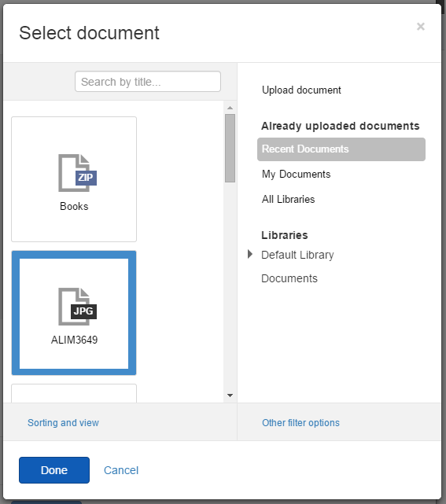Viewport: 446px width, 504px height.
Task: Open the Documents library
Action: pyautogui.click(x=289, y=278)
